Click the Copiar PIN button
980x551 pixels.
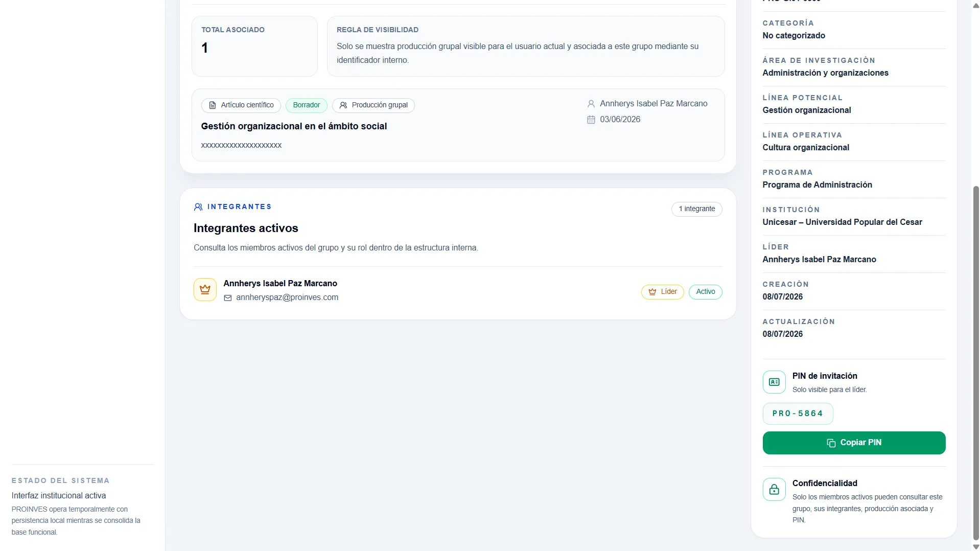click(854, 443)
